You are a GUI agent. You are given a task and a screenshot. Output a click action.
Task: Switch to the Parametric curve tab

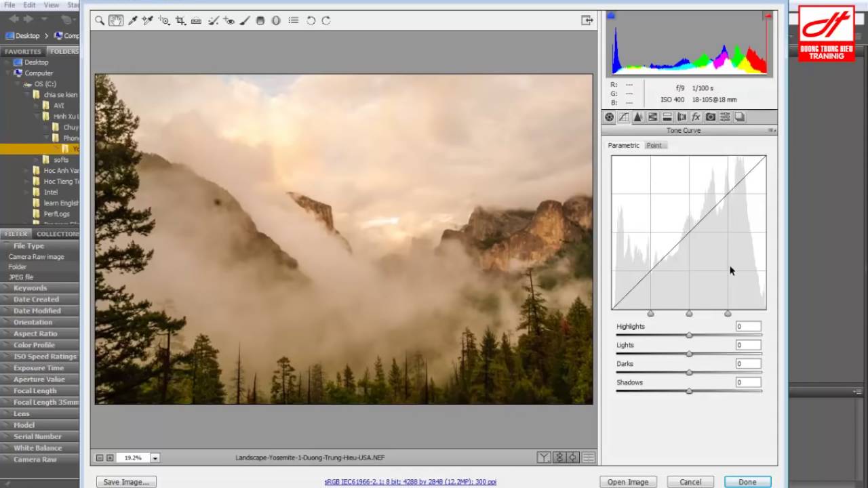click(x=623, y=145)
